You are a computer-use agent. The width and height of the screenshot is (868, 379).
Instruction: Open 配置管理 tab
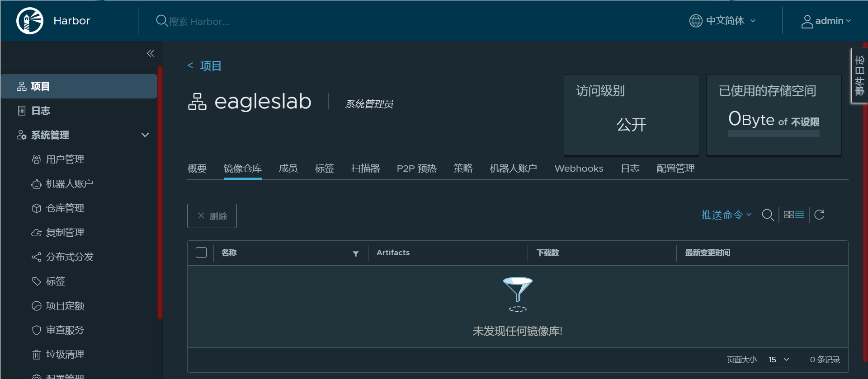pyautogui.click(x=676, y=168)
